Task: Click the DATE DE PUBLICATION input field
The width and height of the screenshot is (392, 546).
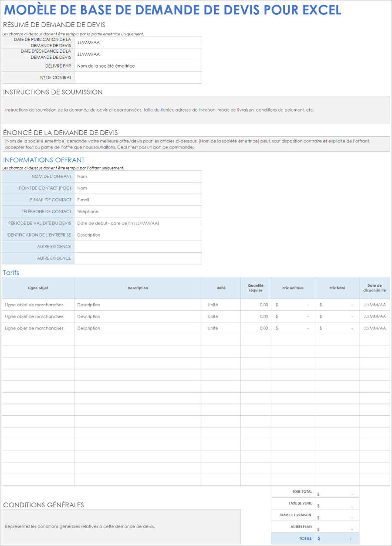Action: click(x=138, y=42)
